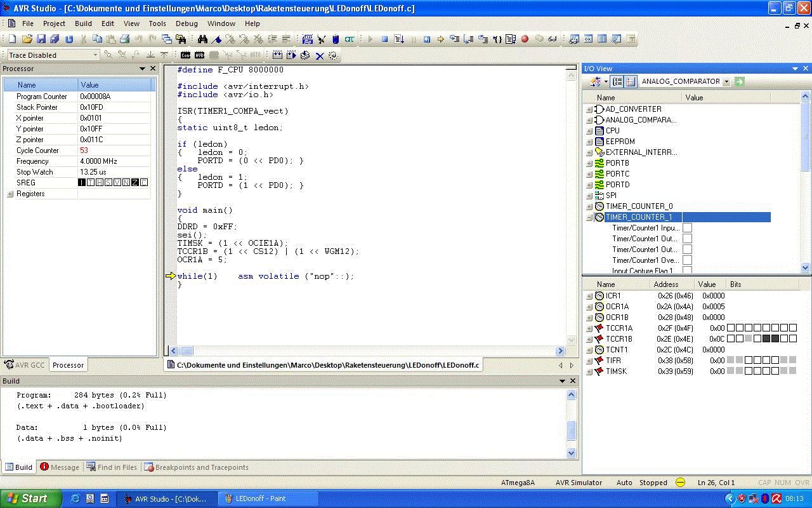812x508 pixels.
Task: Switch to the AVR GCC tab
Action: 25,365
